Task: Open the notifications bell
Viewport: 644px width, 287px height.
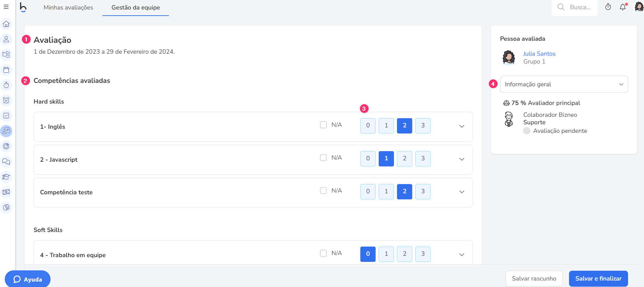Action: pos(623,7)
